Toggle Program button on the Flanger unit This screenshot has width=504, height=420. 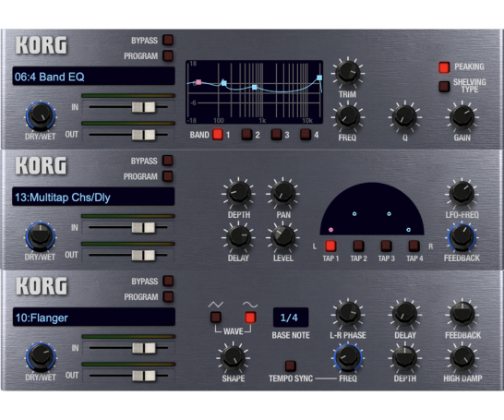[x=168, y=296]
